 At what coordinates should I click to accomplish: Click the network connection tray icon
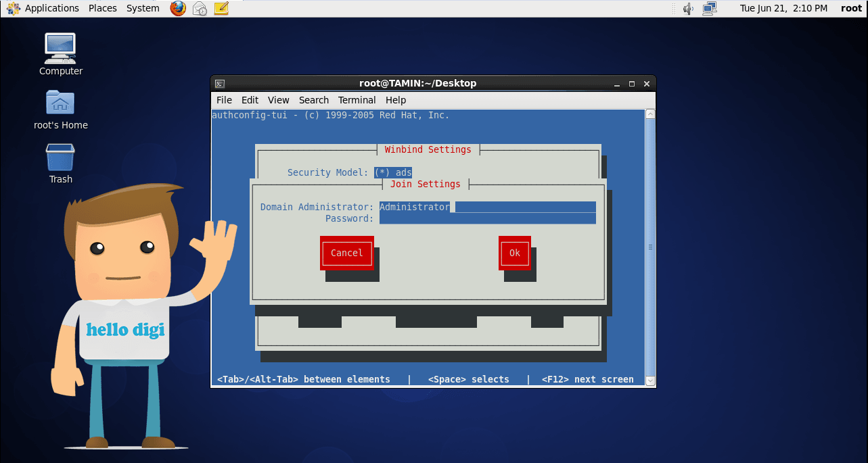click(x=709, y=8)
